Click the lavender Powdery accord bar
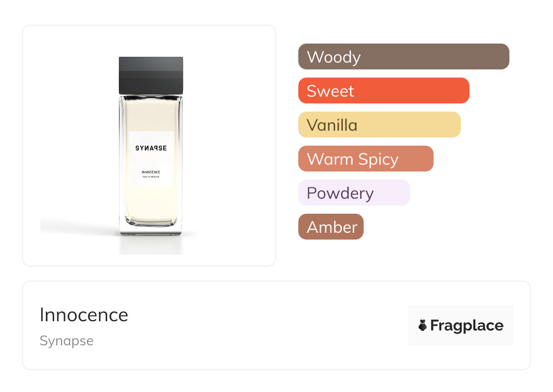 [354, 193]
